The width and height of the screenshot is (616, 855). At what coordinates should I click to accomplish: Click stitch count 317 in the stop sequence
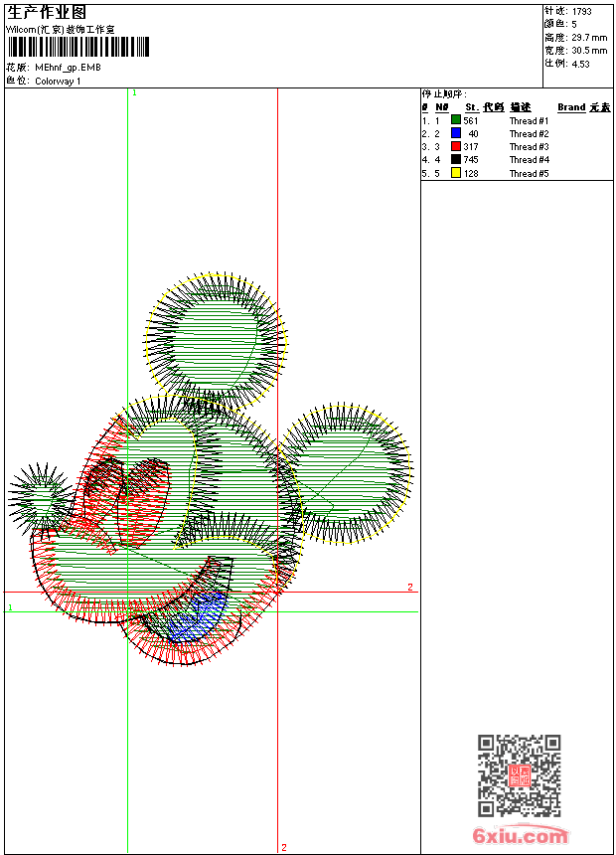471,147
